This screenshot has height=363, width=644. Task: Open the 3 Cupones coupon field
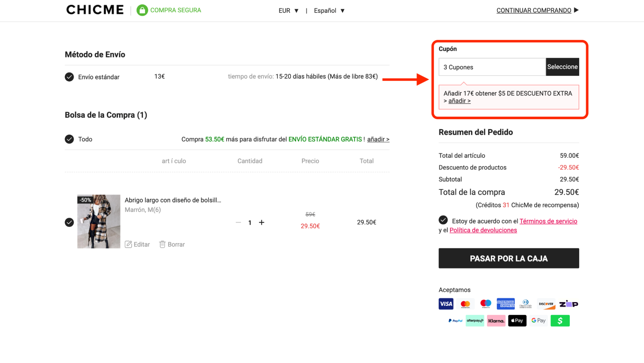492,67
